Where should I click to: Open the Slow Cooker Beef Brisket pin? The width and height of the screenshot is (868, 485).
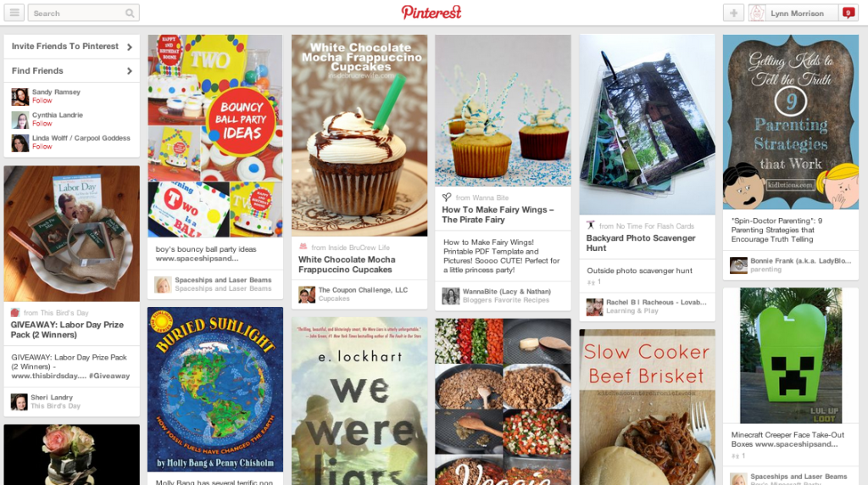click(647, 407)
